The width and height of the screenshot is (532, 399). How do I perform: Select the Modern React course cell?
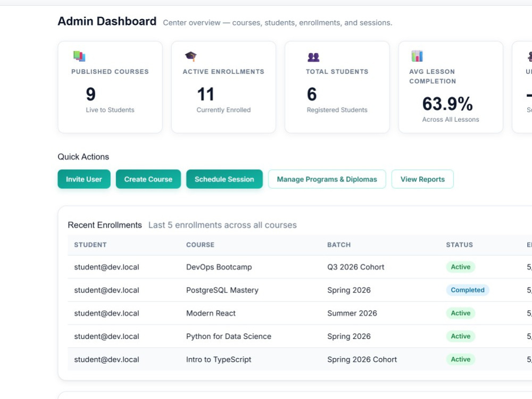coord(211,313)
